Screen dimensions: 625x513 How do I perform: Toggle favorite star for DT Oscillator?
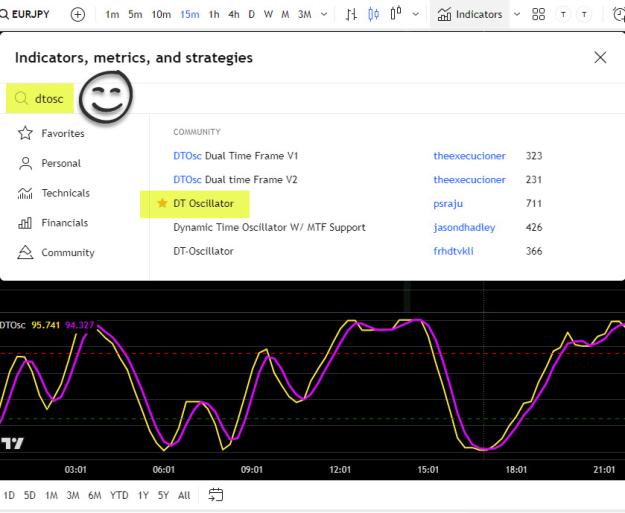(x=162, y=203)
